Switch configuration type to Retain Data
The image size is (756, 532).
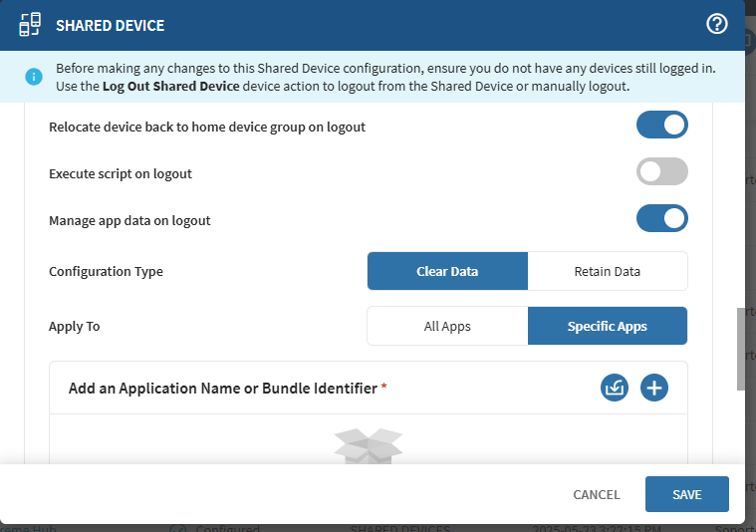point(607,271)
